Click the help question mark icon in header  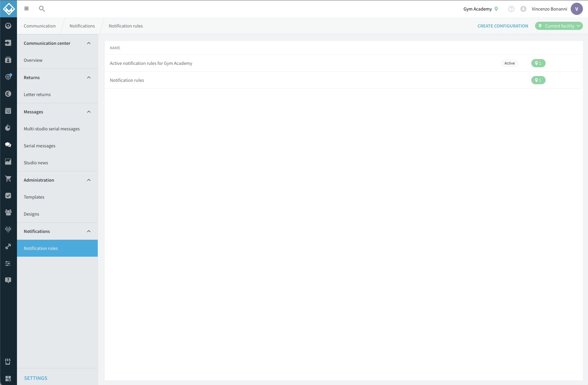coord(511,9)
